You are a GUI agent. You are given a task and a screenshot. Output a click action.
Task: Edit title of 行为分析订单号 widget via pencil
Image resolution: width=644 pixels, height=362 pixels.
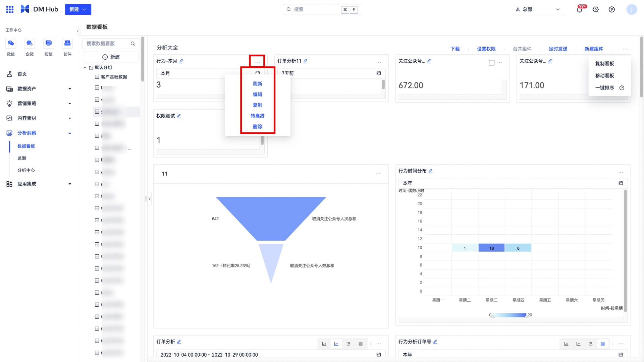click(435, 342)
